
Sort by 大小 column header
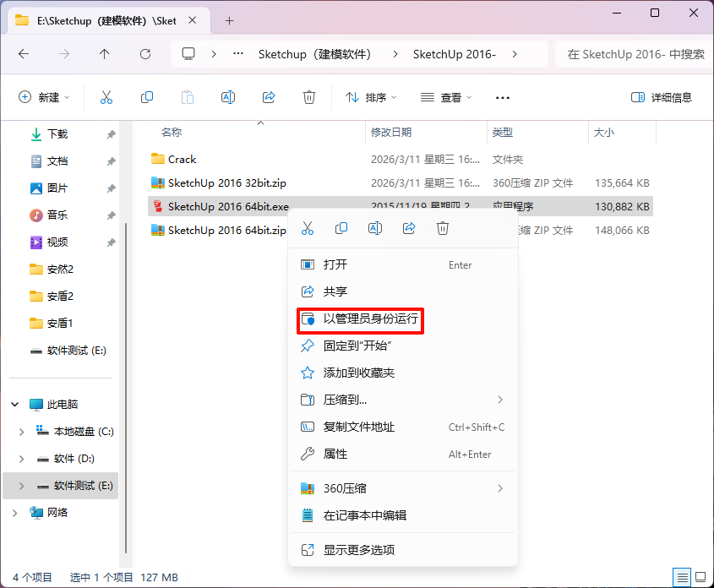[x=604, y=133]
